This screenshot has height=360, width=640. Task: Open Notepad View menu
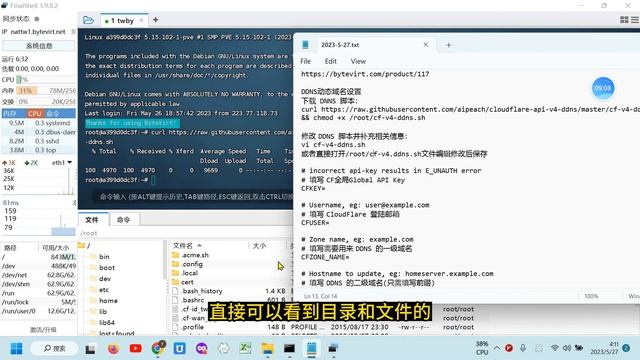pyautogui.click(x=358, y=61)
